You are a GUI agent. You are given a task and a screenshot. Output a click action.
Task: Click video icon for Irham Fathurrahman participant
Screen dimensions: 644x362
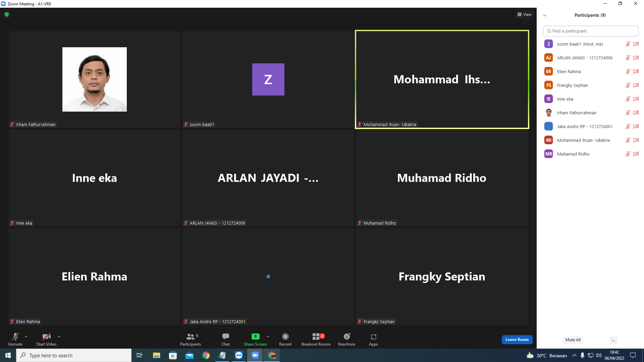coord(636,113)
